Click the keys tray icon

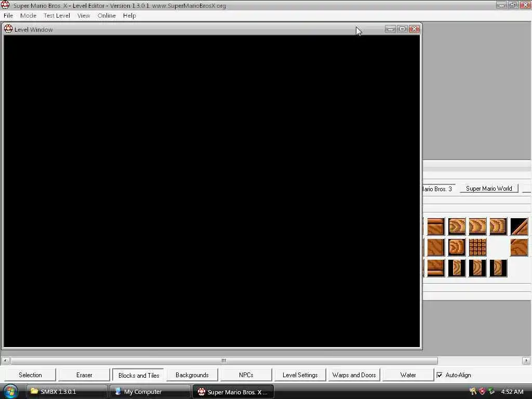tap(473, 392)
